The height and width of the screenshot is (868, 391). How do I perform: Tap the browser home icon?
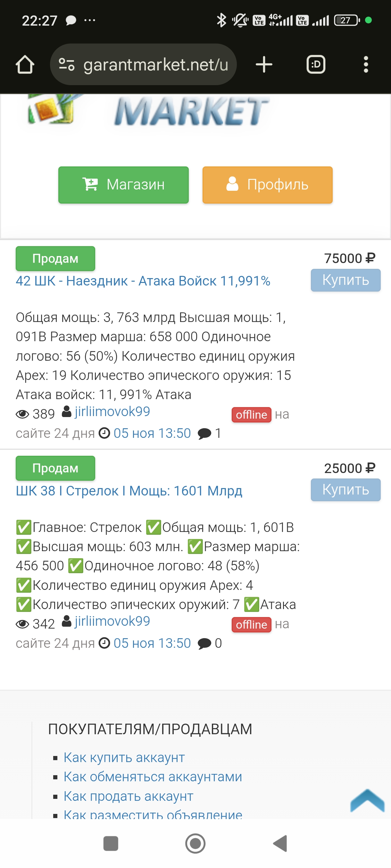[25, 64]
